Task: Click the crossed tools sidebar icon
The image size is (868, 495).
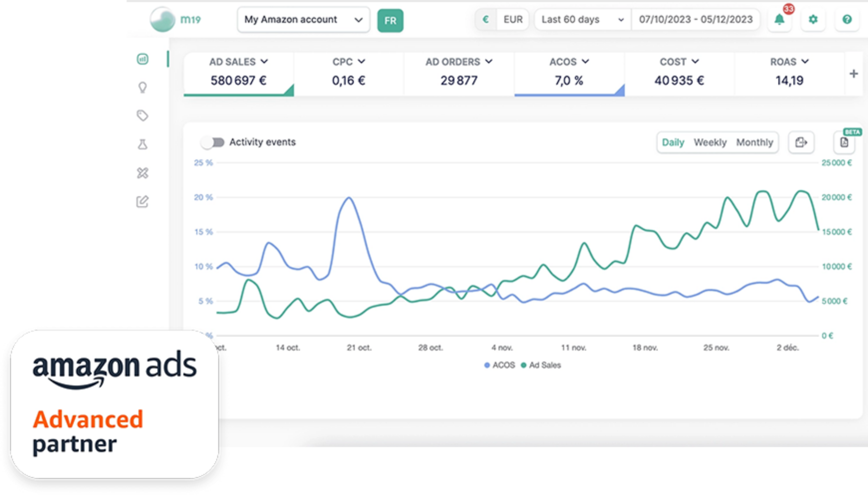Action: pyautogui.click(x=143, y=173)
